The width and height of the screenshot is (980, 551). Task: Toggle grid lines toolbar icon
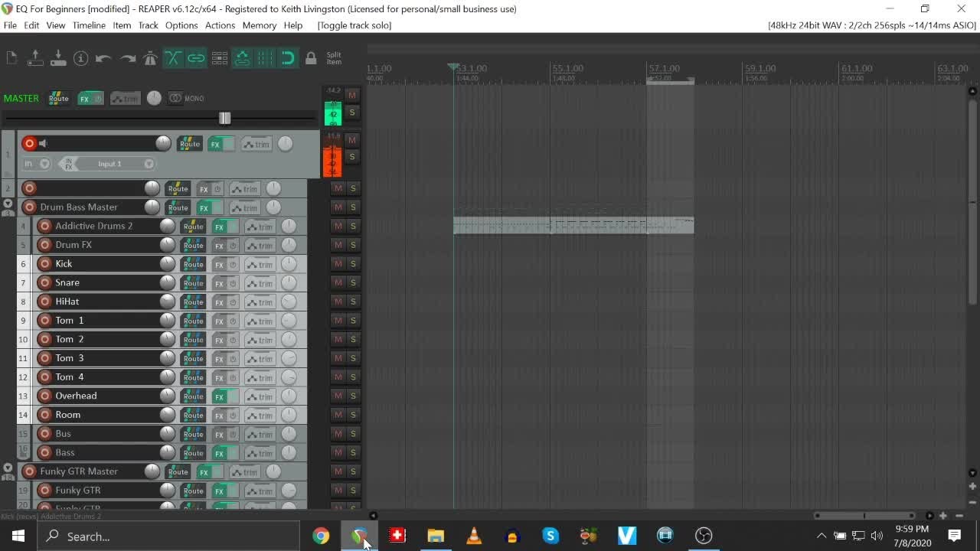[x=265, y=58]
